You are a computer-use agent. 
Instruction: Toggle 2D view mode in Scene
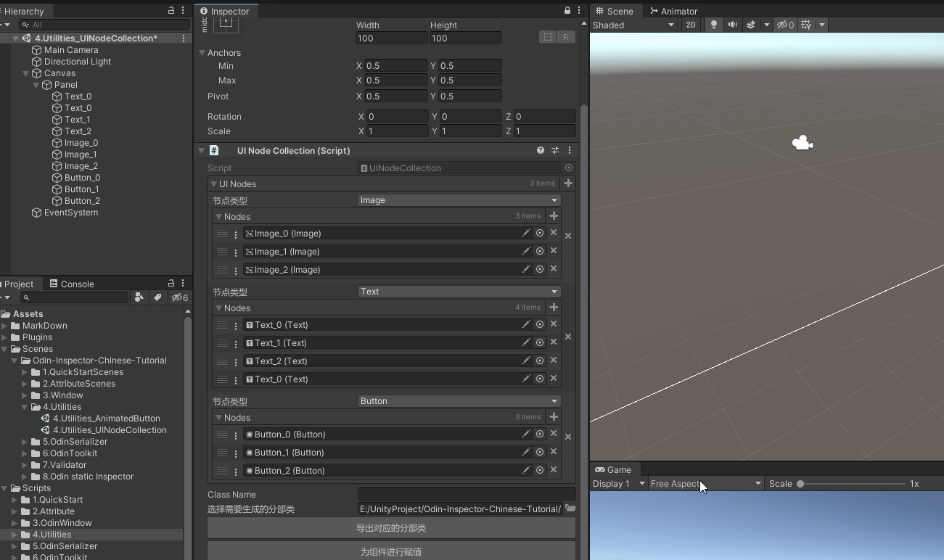pos(691,25)
